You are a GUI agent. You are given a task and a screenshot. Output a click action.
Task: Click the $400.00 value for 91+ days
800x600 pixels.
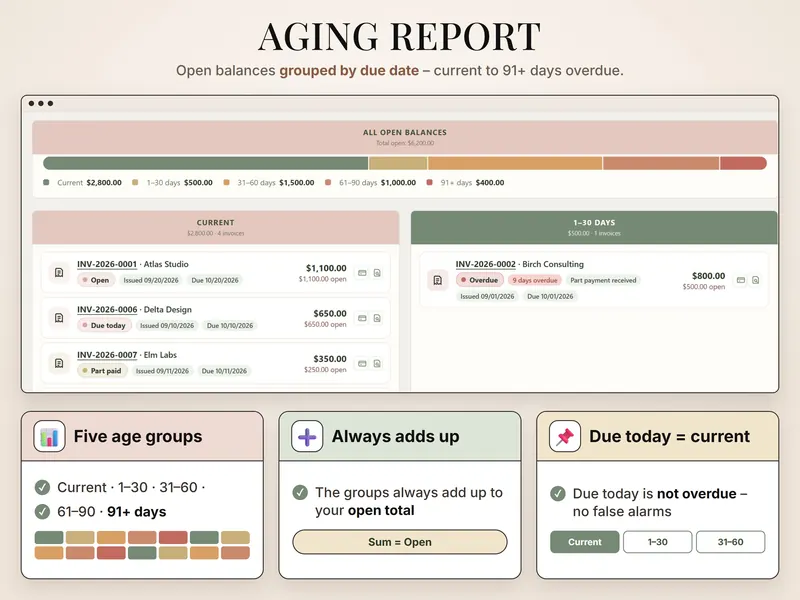[x=490, y=183]
